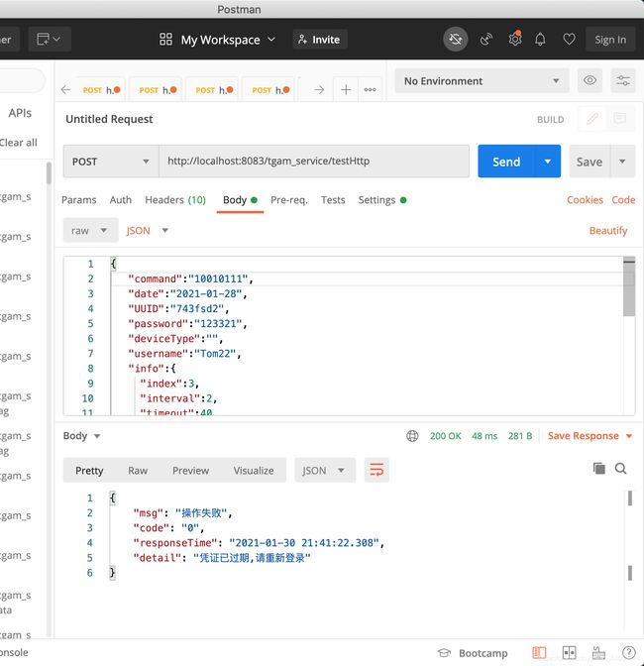Copy the response body with the copy icon

pyautogui.click(x=598, y=468)
